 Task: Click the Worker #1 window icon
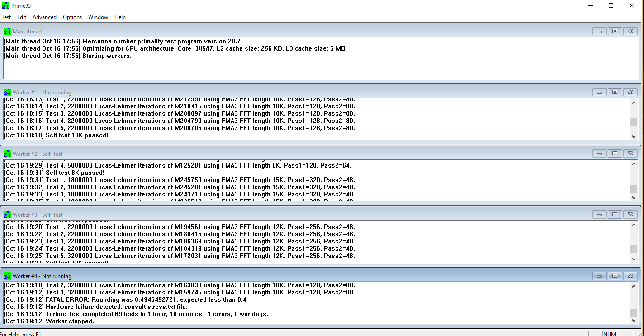point(7,93)
